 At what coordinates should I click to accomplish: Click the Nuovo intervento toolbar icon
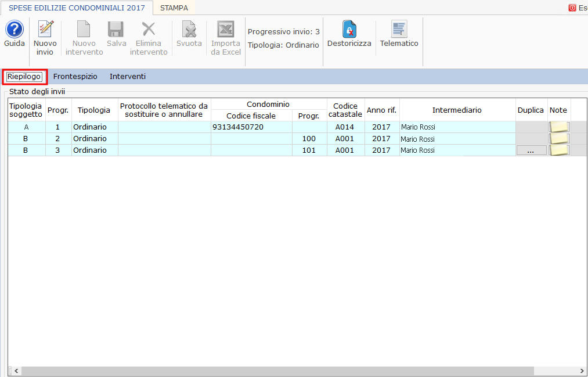(84, 29)
